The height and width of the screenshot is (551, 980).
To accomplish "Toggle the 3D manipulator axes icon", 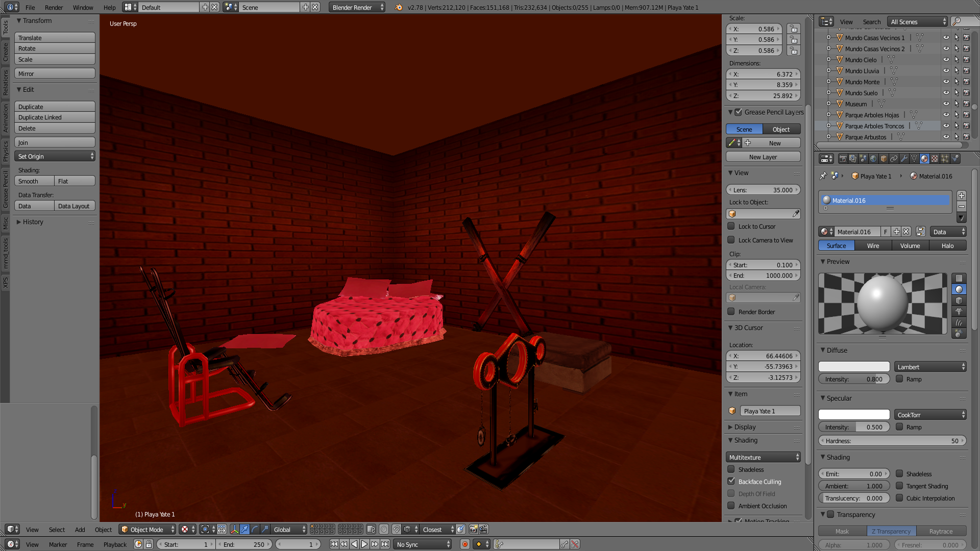I will coord(234,530).
